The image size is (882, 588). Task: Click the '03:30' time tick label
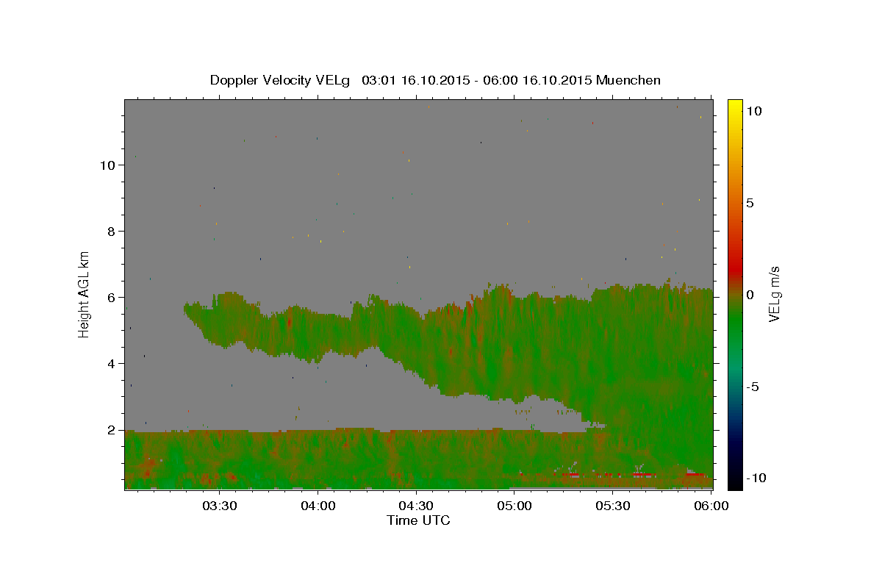click(x=220, y=506)
